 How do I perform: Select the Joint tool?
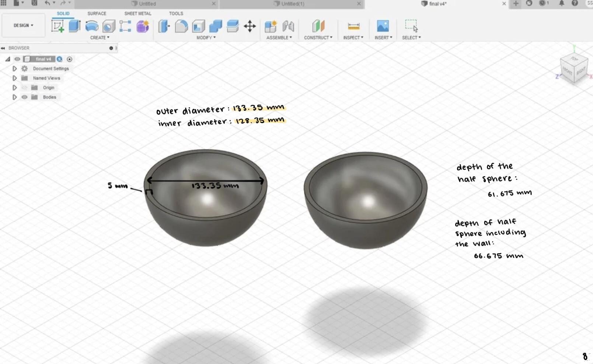[x=288, y=26]
